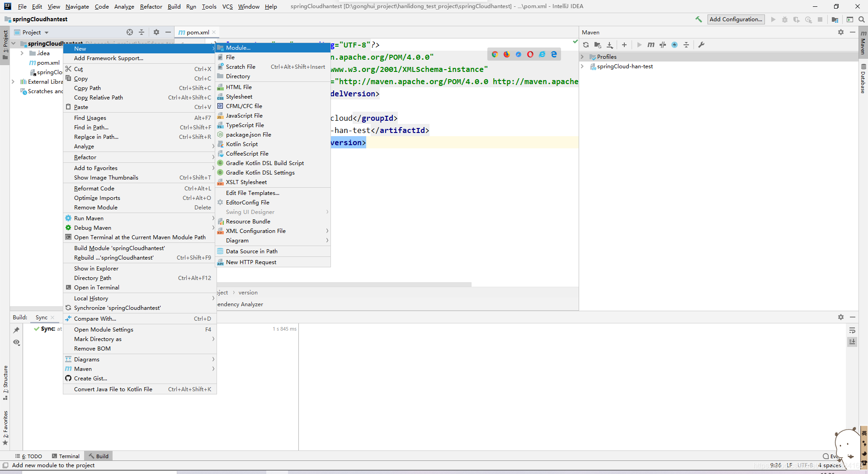Hide the Project tool window
This screenshot has height=474, width=868.
pos(168,32)
